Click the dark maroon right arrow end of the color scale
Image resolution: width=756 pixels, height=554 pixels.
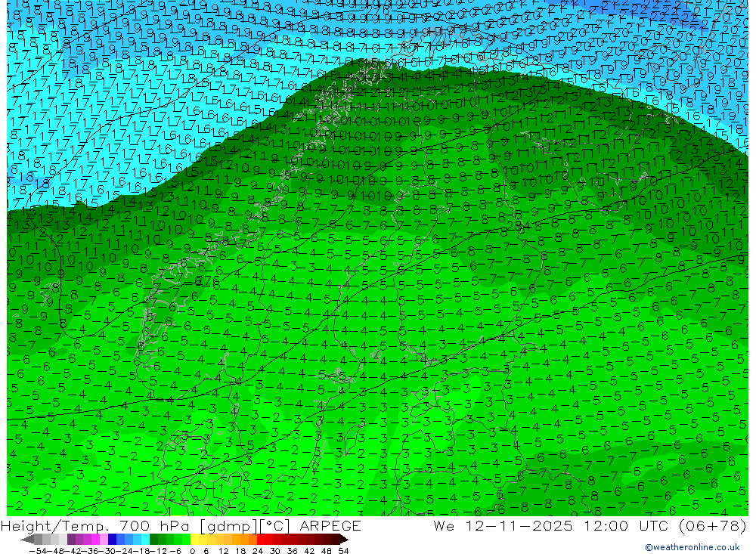343,540
